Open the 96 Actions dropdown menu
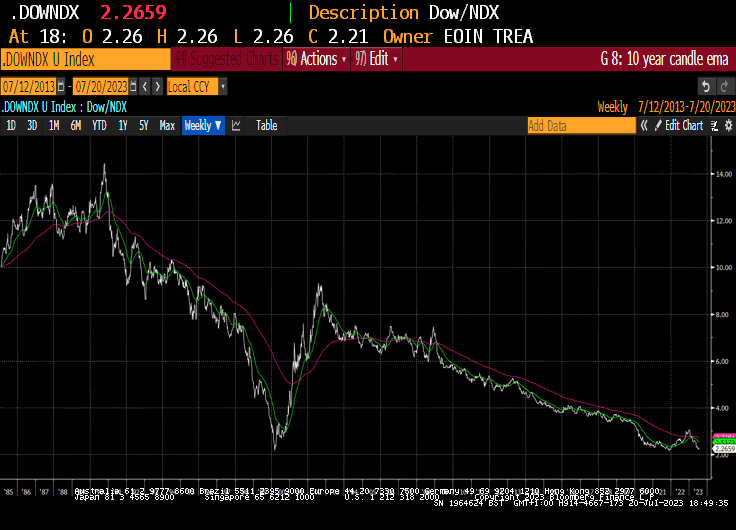 (x=316, y=59)
